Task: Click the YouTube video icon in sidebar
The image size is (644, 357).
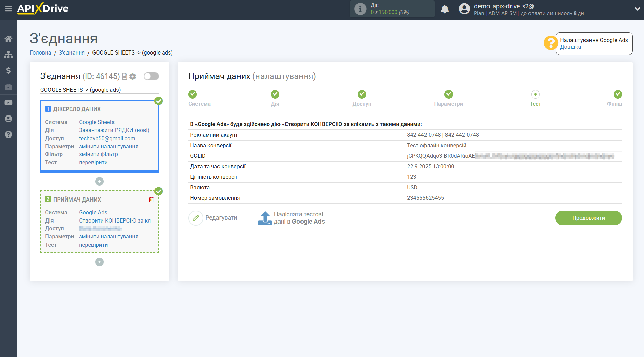Action: tap(8, 103)
